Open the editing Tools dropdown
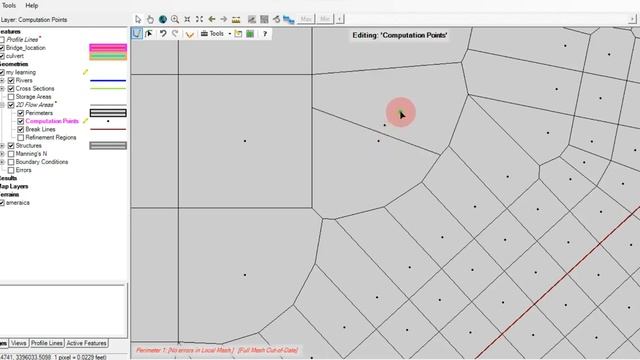The image size is (640, 360). click(216, 33)
